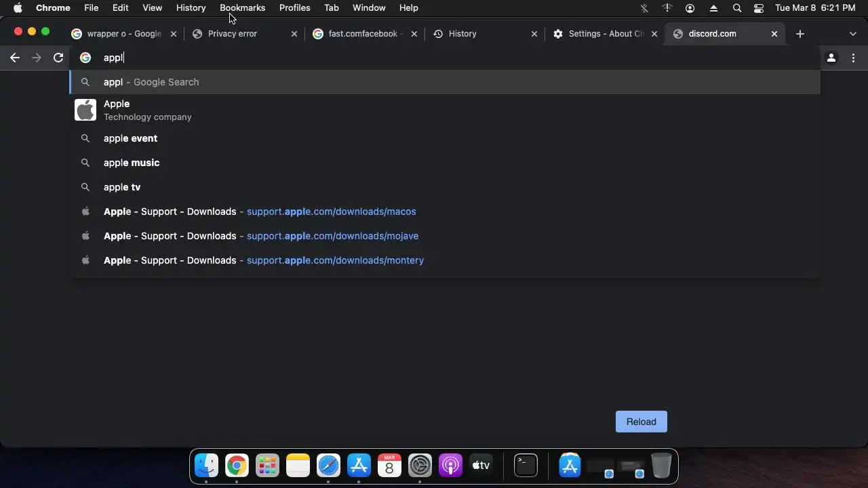Select the apple music suggestion

[x=445, y=163]
